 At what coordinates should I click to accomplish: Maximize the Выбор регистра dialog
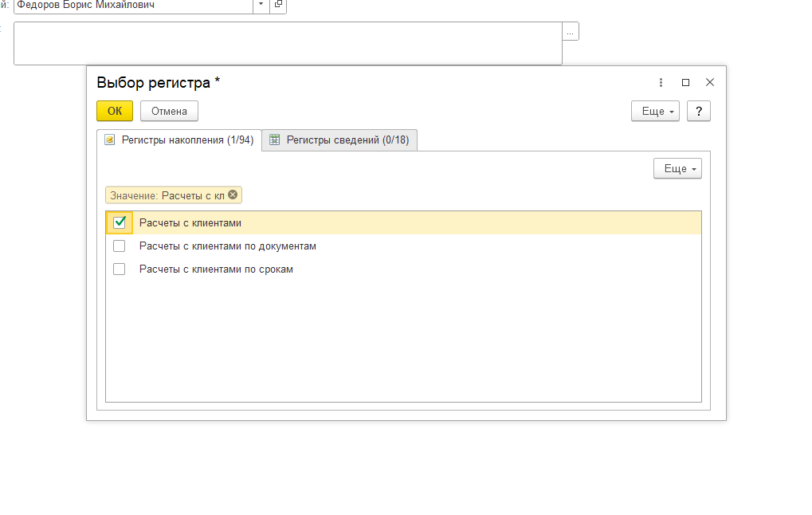pyautogui.click(x=685, y=82)
